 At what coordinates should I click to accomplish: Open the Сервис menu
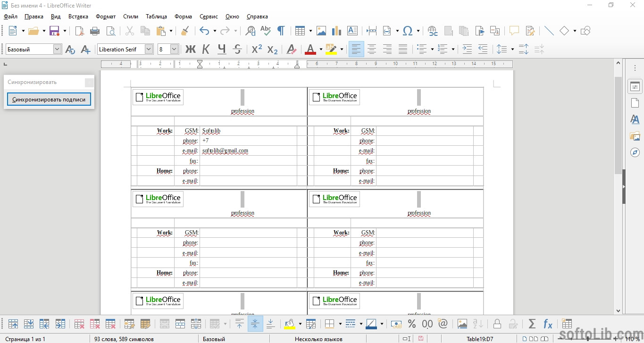coord(209,17)
